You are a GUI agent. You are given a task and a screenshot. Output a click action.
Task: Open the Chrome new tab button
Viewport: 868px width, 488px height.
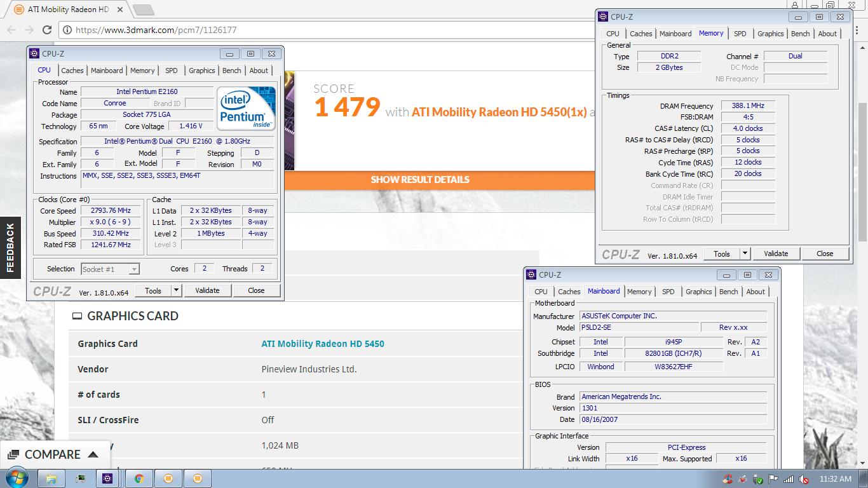(x=144, y=10)
